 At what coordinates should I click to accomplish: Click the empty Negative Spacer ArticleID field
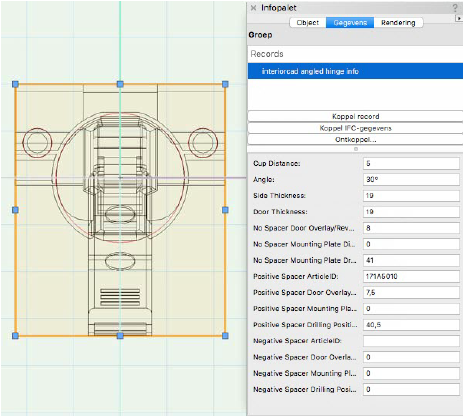pyautogui.click(x=411, y=341)
